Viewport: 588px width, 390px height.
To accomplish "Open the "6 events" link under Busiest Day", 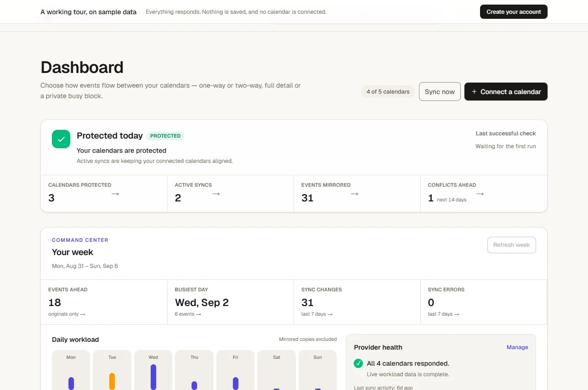I will point(188,314).
